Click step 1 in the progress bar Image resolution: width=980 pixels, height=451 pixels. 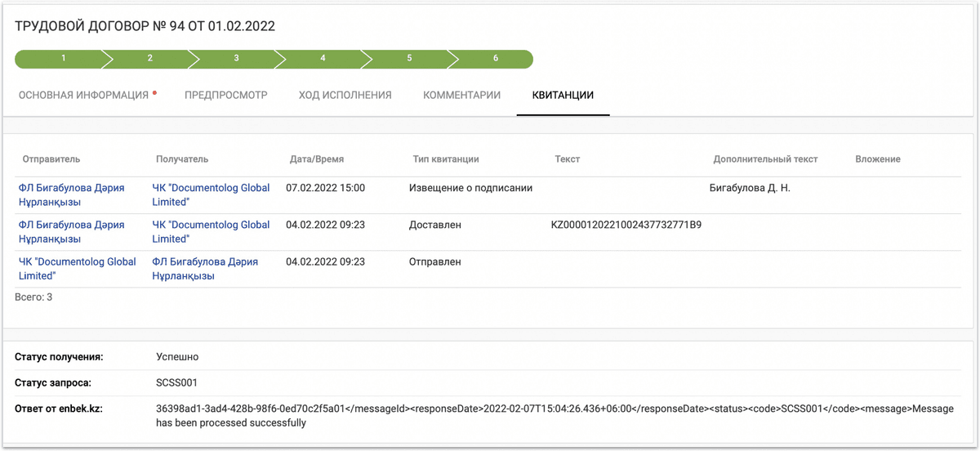[63, 59]
